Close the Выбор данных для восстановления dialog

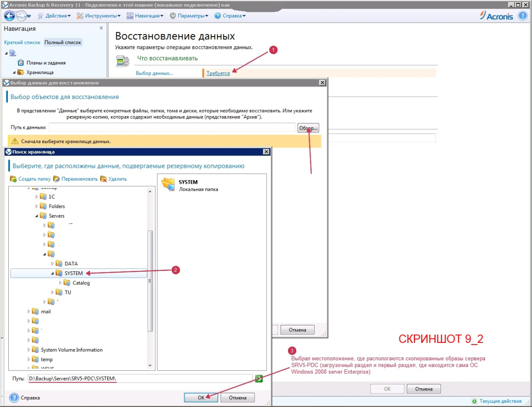pos(322,82)
